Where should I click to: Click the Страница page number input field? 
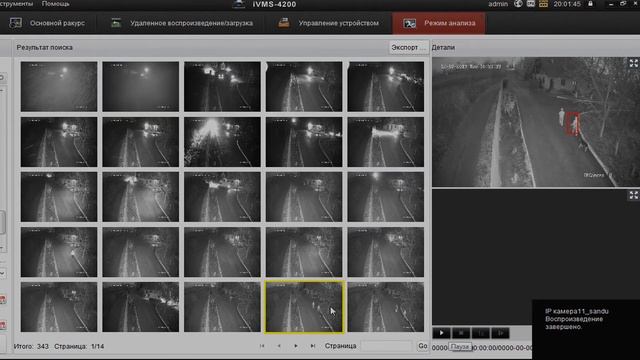click(x=386, y=346)
